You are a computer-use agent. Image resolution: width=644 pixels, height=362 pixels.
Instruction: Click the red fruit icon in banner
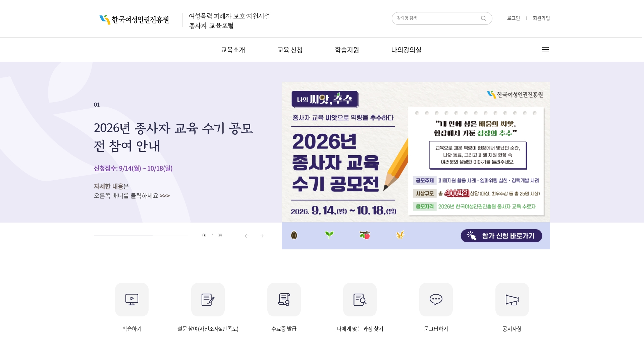point(365,235)
